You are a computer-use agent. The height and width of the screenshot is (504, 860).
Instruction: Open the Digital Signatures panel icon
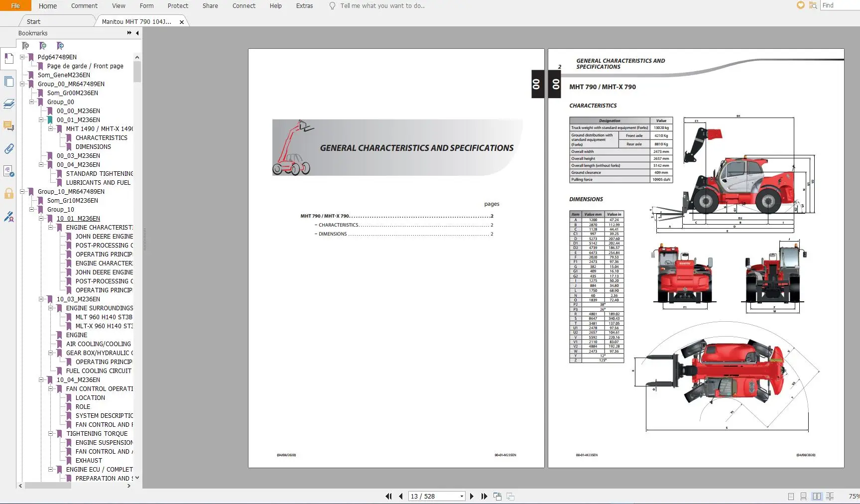point(9,171)
